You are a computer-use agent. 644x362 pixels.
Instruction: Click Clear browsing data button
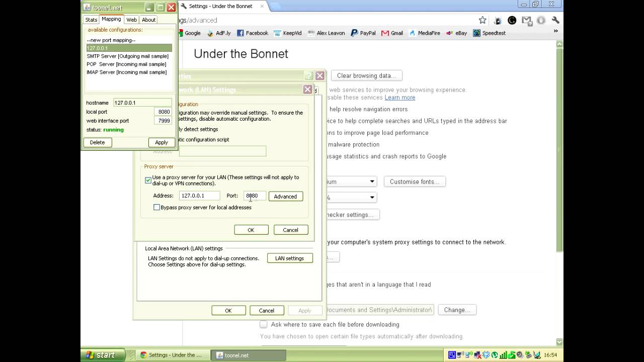click(366, 75)
